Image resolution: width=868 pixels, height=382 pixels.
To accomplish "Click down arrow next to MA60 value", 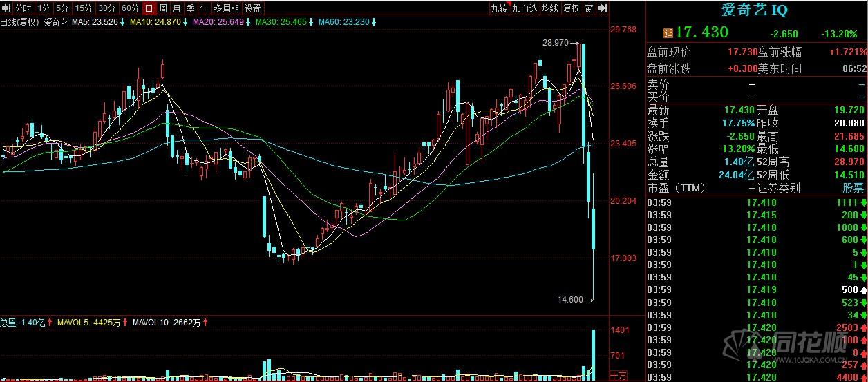I will 373,22.
